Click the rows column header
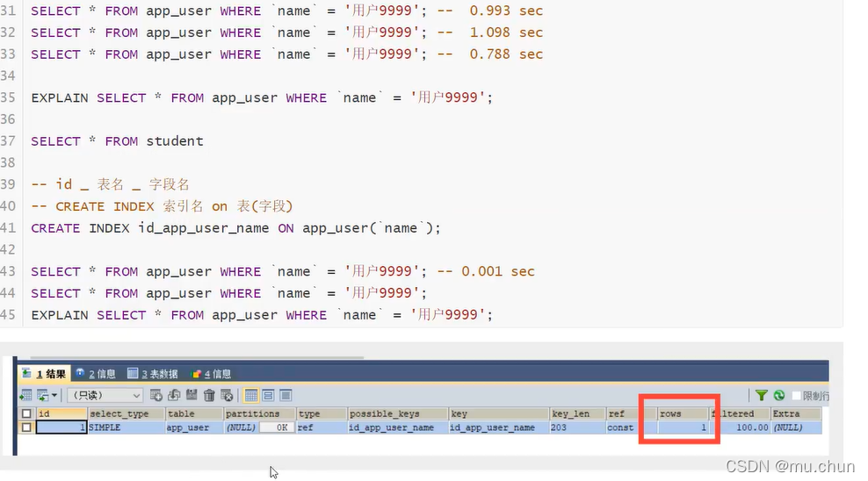 [x=684, y=413]
